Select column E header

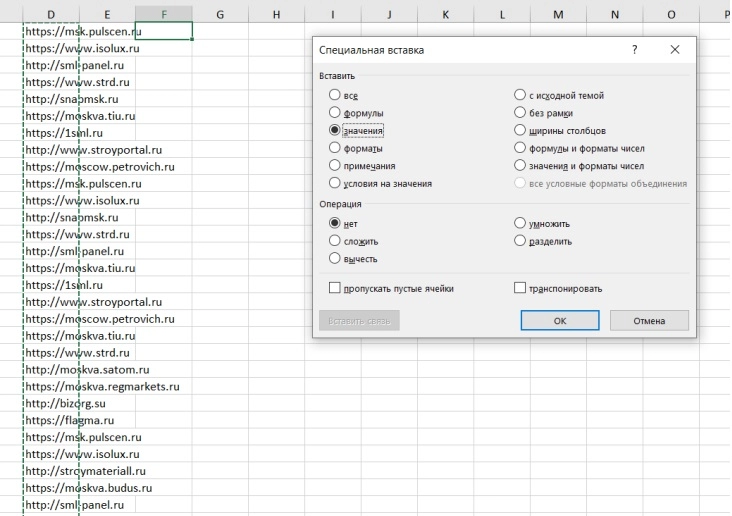(107, 14)
